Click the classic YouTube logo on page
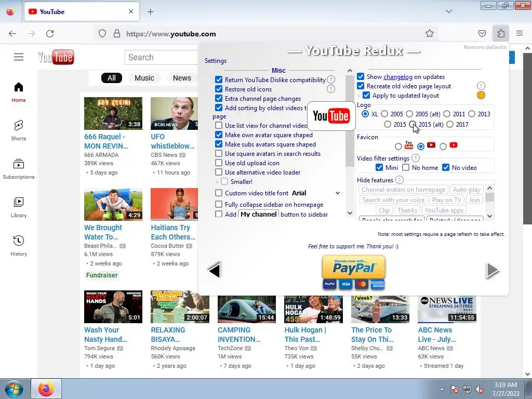The height and width of the screenshot is (399, 532). click(56, 57)
